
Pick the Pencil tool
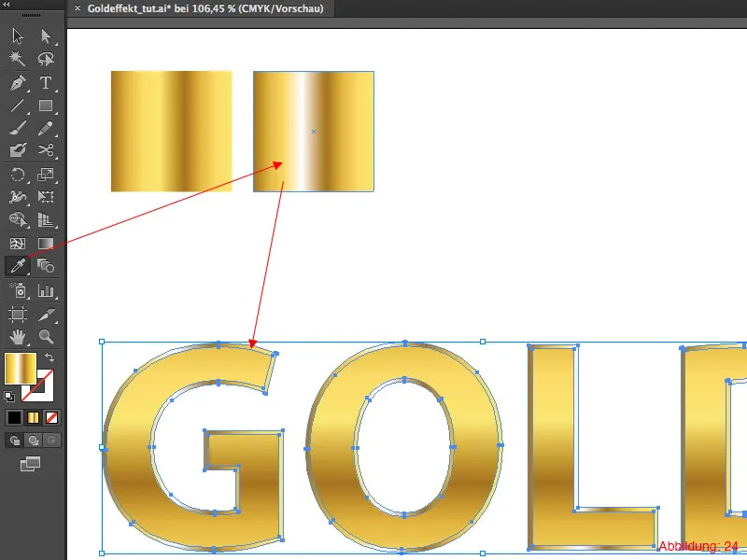pos(46,128)
